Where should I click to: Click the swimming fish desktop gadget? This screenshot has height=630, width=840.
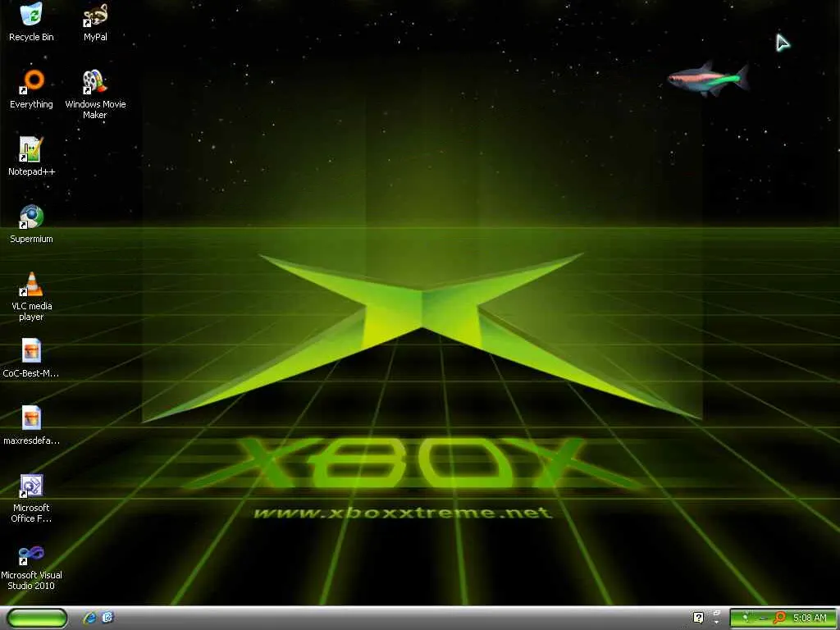coord(707,80)
